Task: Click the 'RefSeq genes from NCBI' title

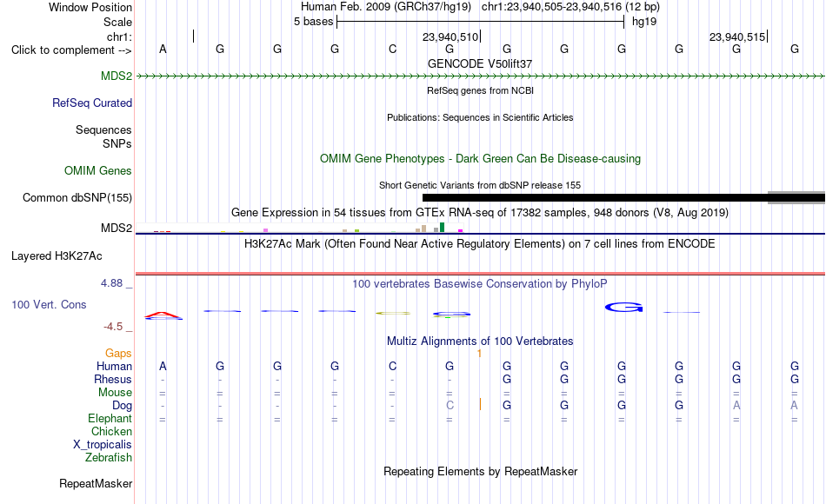Action: tap(480, 90)
